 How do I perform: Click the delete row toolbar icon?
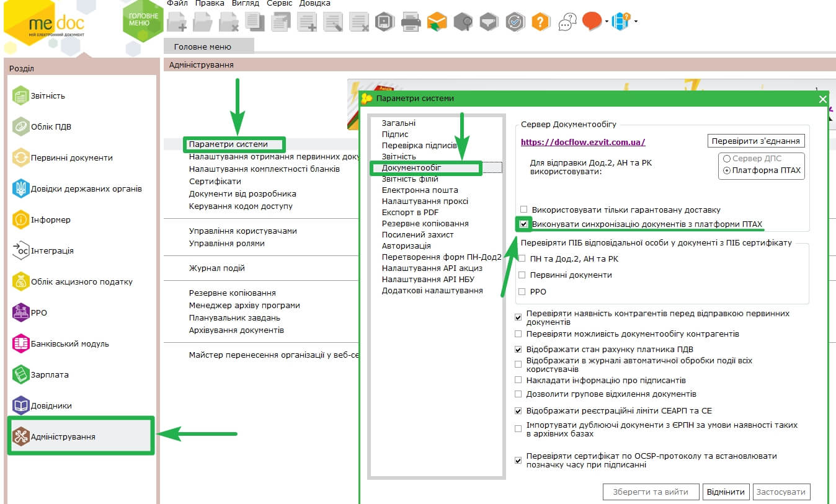[x=359, y=22]
